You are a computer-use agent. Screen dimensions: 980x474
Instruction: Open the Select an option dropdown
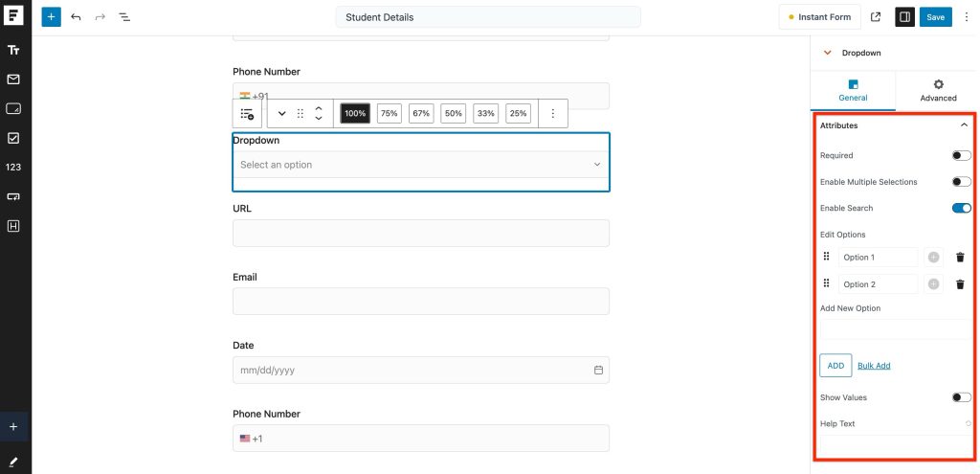pos(420,165)
